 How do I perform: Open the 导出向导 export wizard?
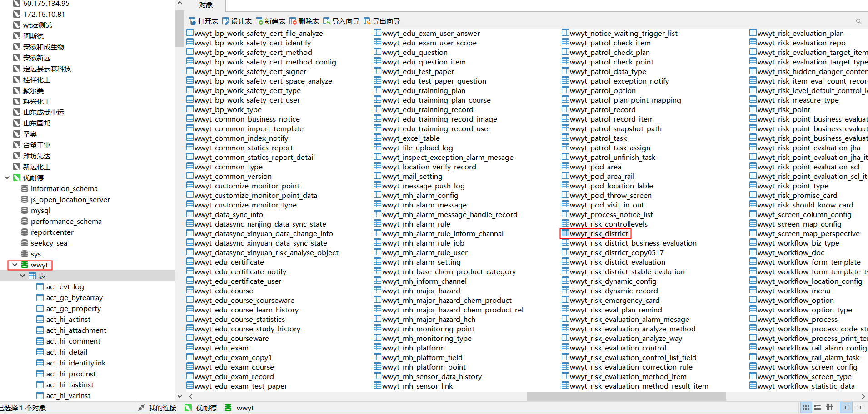(381, 21)
